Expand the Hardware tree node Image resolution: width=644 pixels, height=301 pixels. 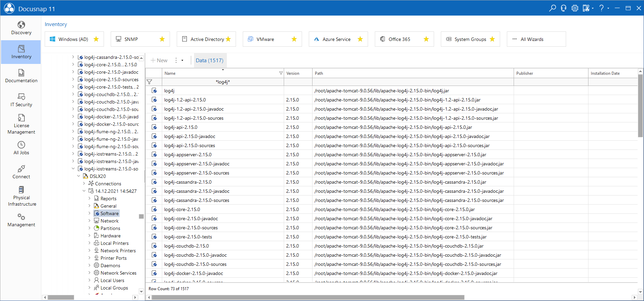(89, 236)
